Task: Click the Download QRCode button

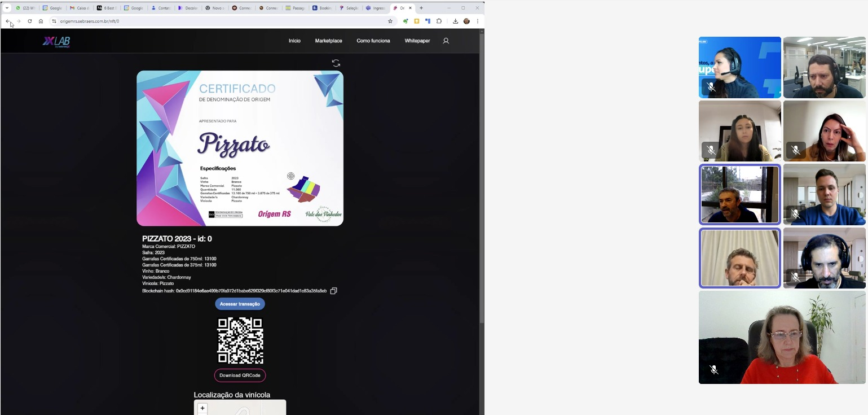Action: coord(240,375)
